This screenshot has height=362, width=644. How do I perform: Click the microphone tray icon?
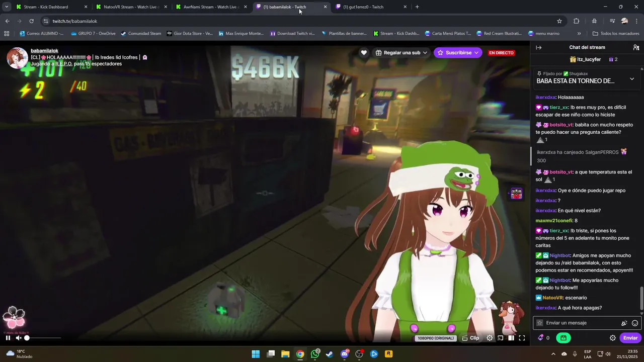[575, 354]
